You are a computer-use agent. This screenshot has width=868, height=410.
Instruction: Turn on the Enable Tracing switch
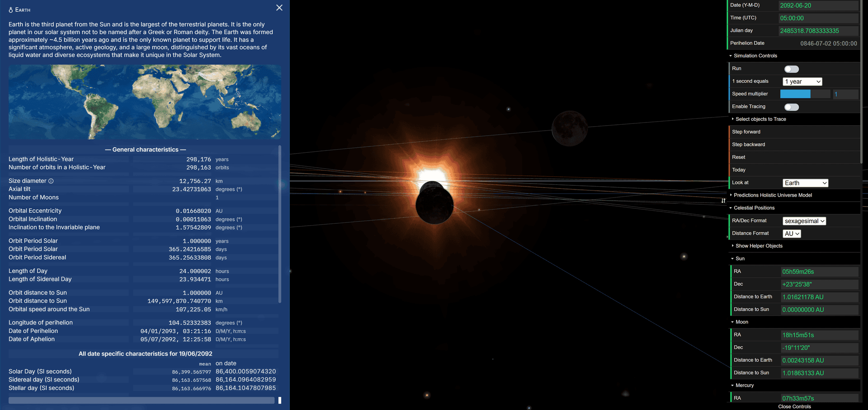[791, 107]
